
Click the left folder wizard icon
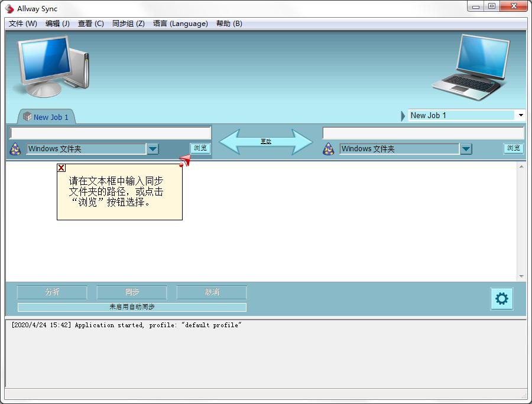[14, 149]
